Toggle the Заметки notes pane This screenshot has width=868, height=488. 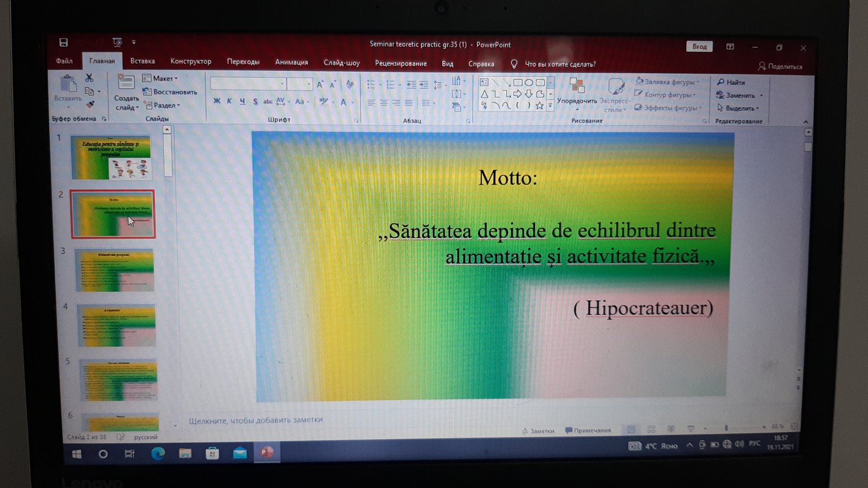(538, 431)
